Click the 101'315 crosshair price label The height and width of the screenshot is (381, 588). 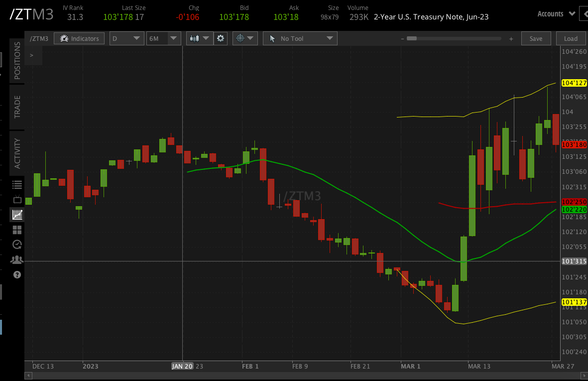pos(574,261)
